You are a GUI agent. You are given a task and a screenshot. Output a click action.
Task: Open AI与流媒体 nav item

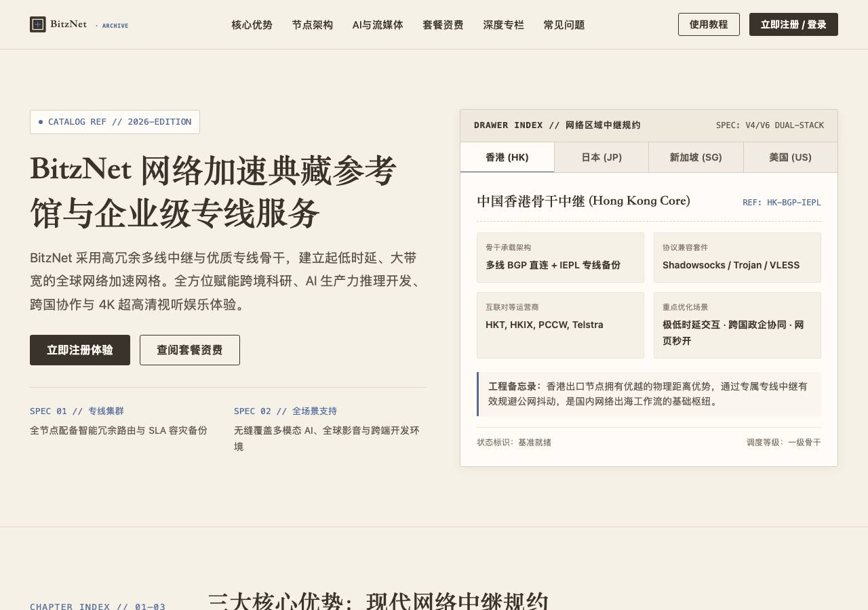pos(378,25)
